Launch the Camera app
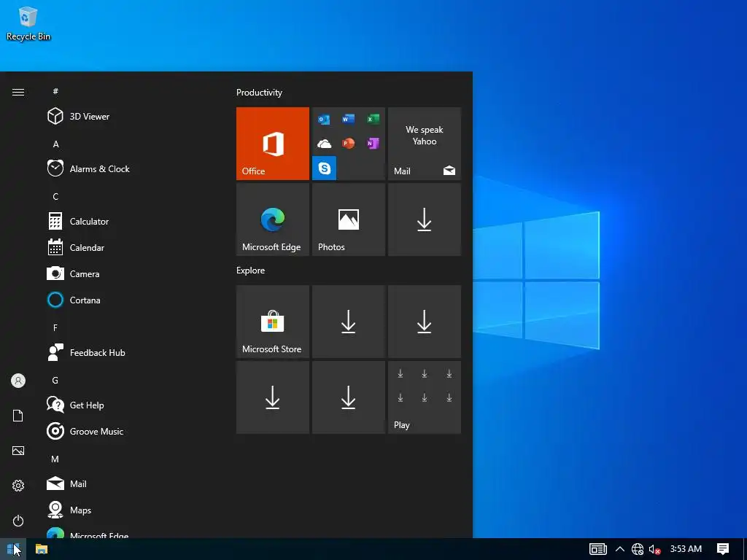Screen dimensions: 747x560 pyautogui.click(x=128, y=273)
